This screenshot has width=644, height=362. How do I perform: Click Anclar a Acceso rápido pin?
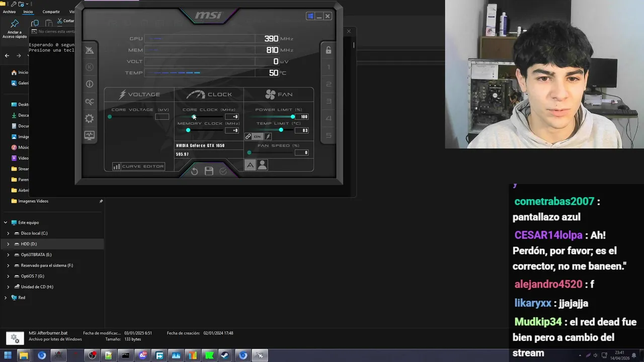pos(15,29)
